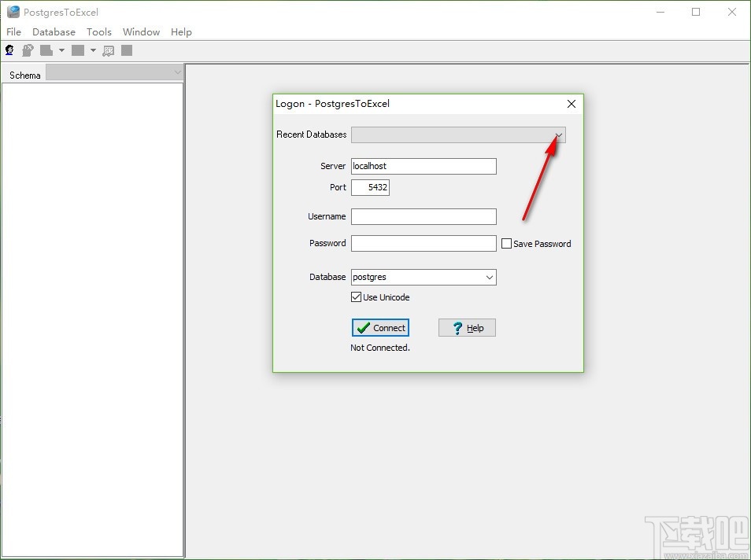This screenshot has width=751, height=560.
Task: Click the Username input field
Action: point(424,216)
